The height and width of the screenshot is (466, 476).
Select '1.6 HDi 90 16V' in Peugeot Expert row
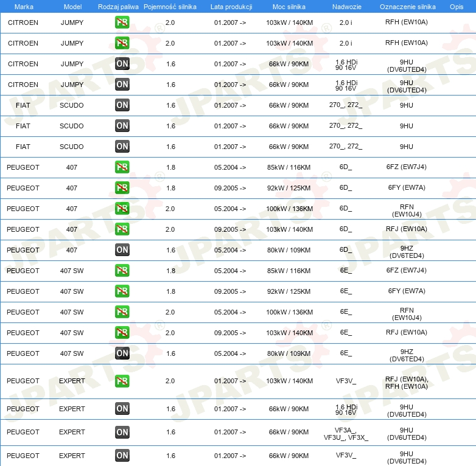pyautogui.click(x=346, y=410)
